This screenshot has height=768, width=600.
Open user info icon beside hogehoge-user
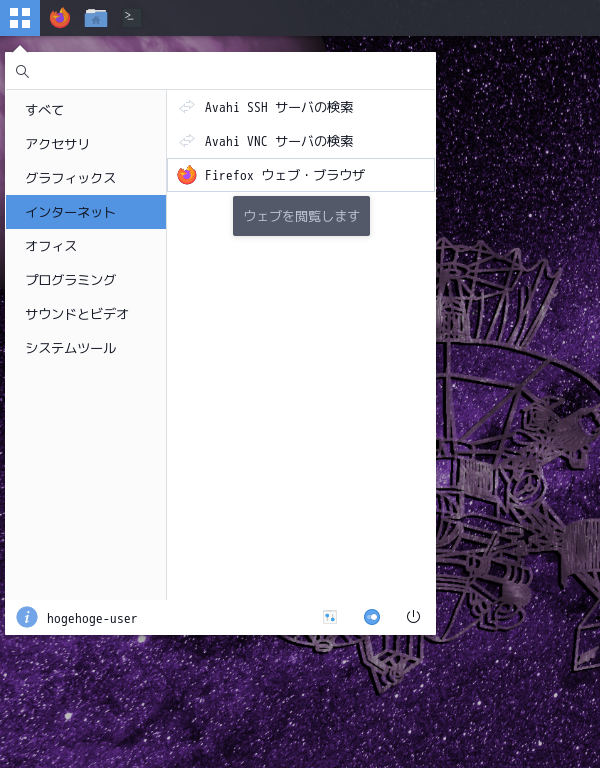click(27, 617)
